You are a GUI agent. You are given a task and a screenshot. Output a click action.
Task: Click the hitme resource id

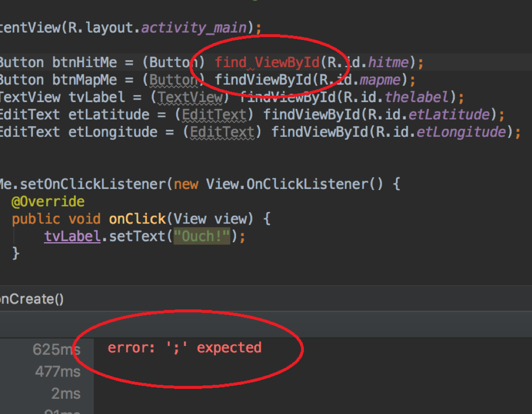[x=389, y=63]
